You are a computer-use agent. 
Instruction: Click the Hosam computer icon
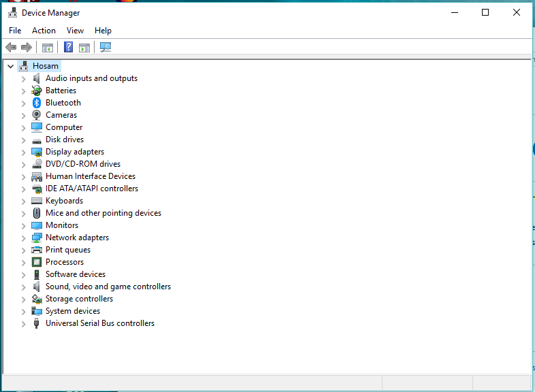click(24, 66)
